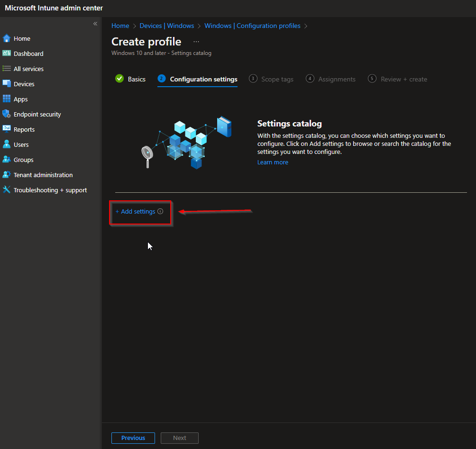Click the green checkmark on Basics step

tap(119, 79)
